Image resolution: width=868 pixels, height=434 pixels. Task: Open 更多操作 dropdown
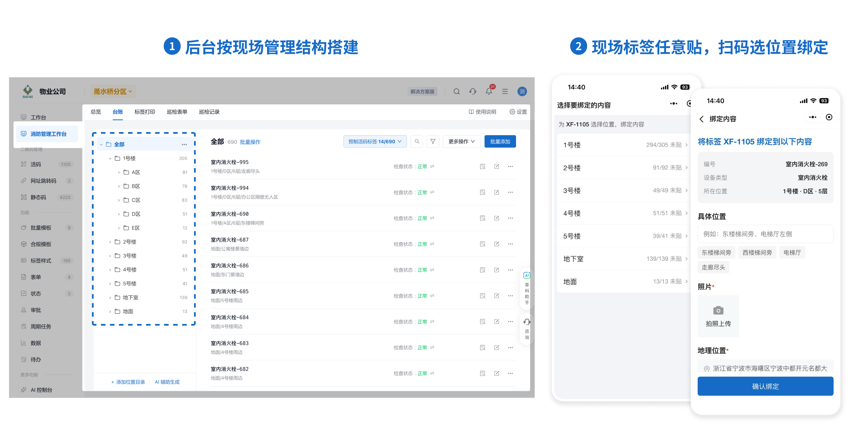point(461,142)
